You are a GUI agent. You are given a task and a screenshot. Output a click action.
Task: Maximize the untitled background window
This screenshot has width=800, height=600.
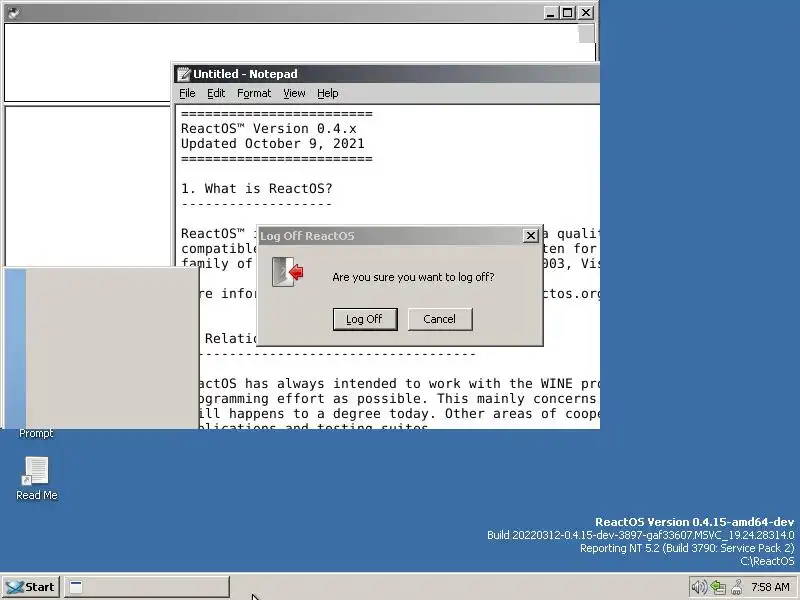tap(567, 13)
